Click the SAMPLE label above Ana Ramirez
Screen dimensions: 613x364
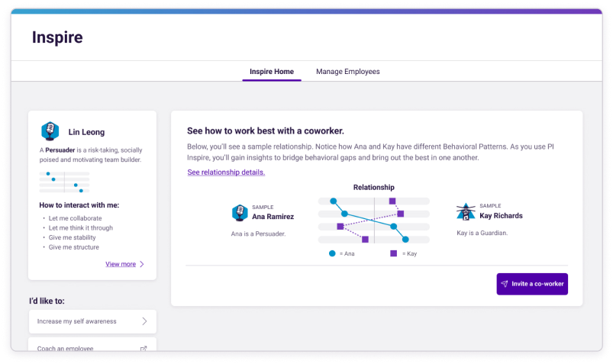point(263,208)
